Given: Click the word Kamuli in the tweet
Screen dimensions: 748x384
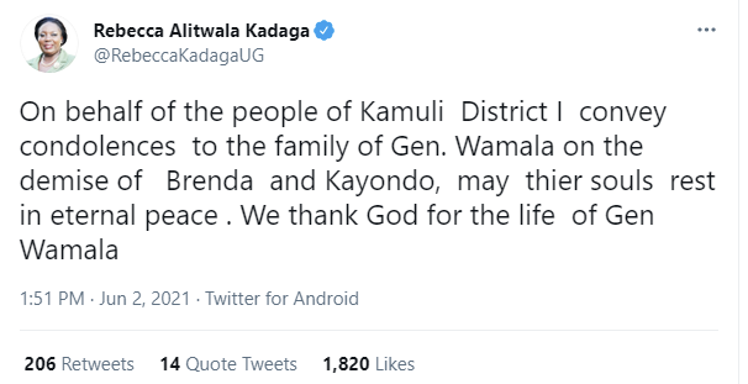Looking at the screenshot, I should (x=402, y=113).
